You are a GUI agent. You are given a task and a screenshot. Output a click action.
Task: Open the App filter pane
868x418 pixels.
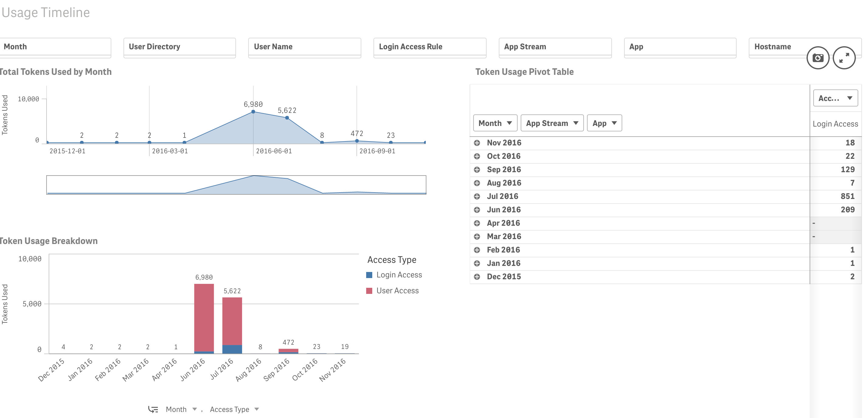[x=680, y=47]
